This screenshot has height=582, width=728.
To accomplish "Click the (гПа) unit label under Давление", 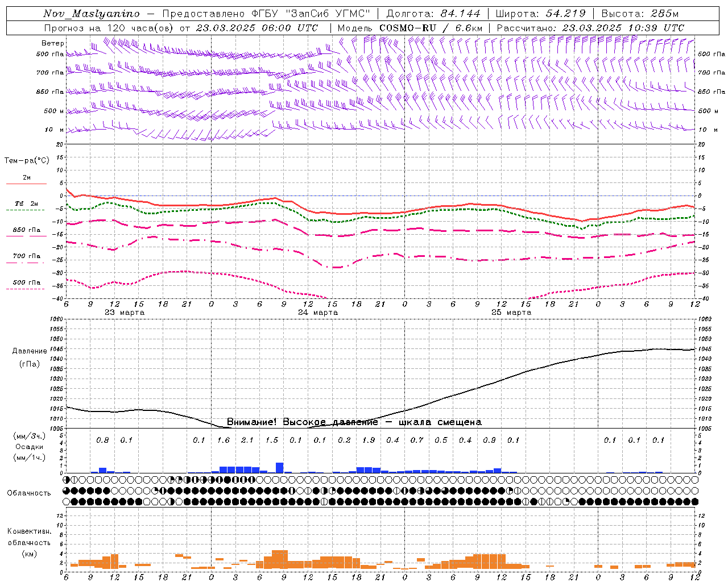I will 29,364.
